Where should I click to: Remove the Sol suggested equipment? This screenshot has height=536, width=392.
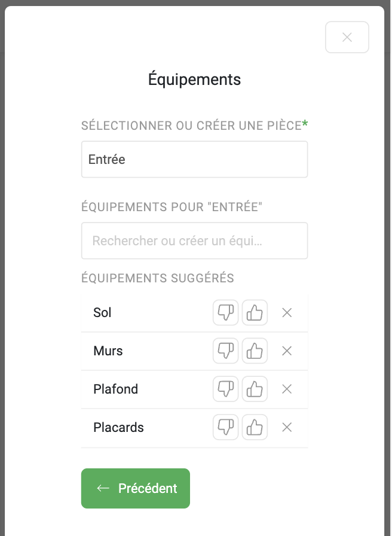(x=287, y=313)
